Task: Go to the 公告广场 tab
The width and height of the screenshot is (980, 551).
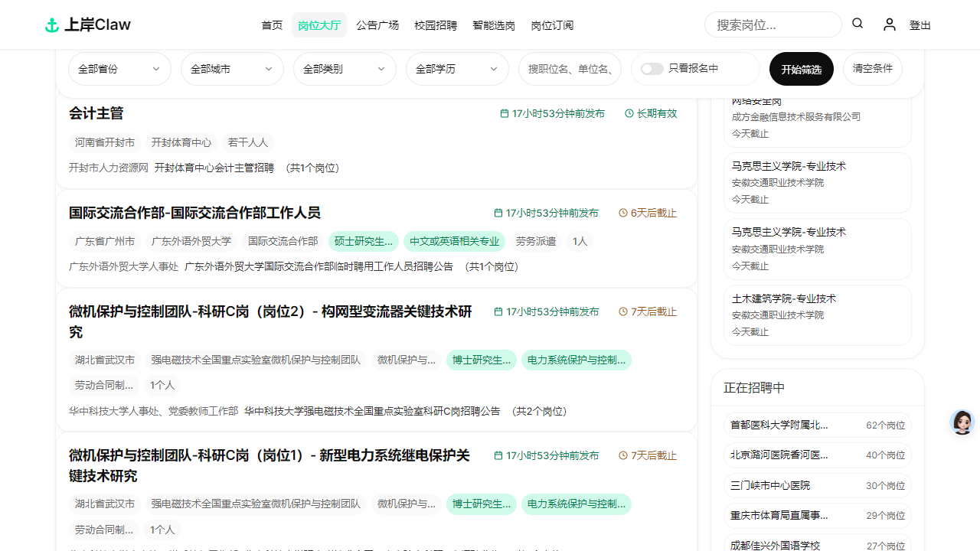Action: [377, 25]
